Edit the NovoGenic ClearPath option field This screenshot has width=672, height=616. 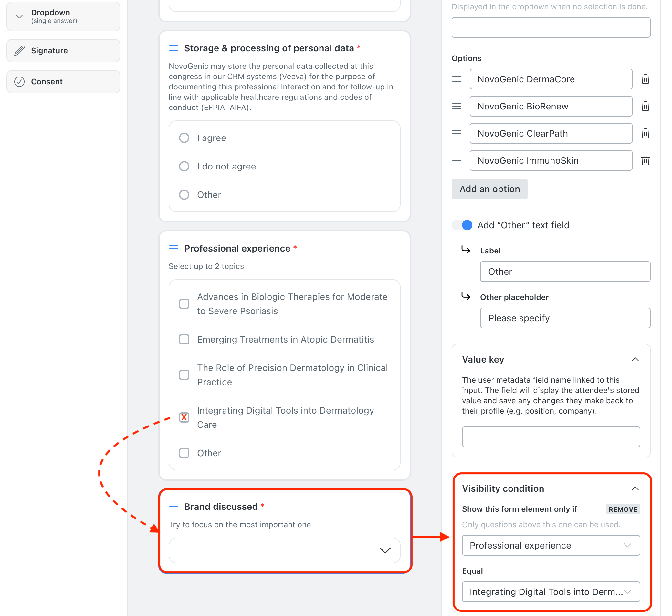coord(551,133)
